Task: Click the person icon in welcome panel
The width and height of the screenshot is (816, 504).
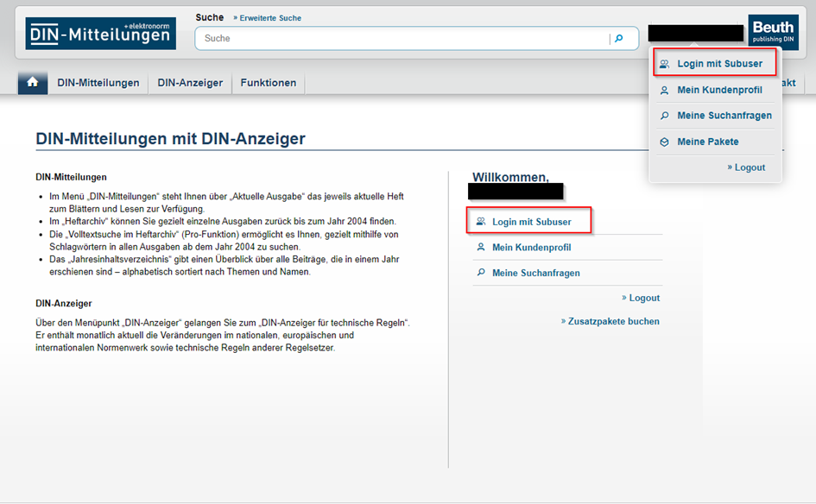Action: click(481, 248)
